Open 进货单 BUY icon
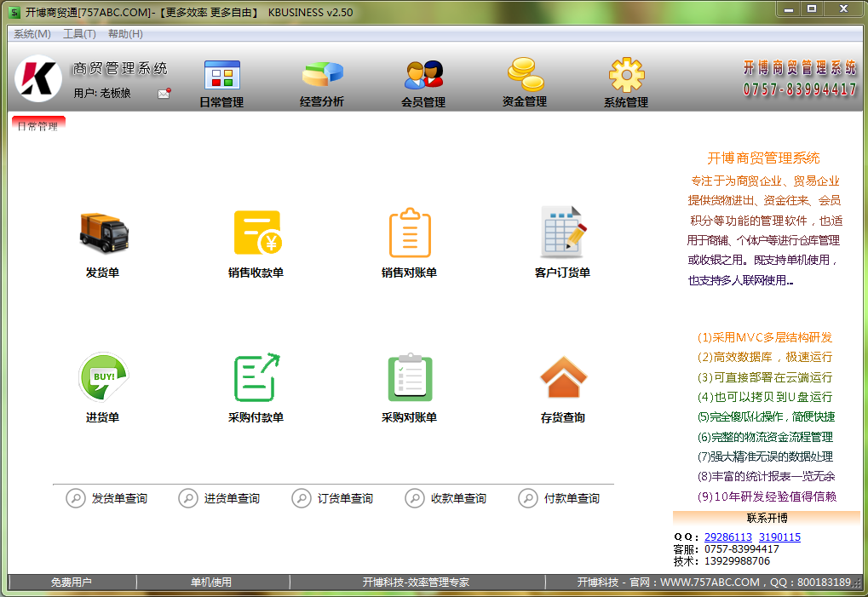Screen dimensions: 868x597 104,376
